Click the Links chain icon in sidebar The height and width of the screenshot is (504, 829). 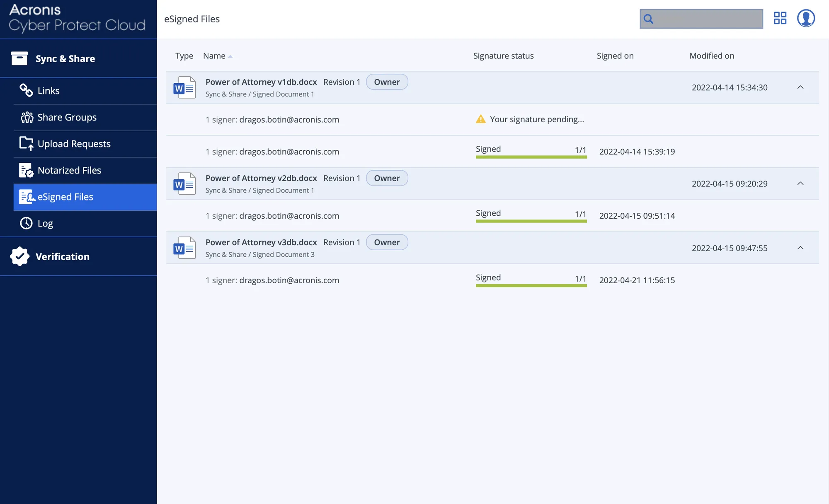(26, 90)
